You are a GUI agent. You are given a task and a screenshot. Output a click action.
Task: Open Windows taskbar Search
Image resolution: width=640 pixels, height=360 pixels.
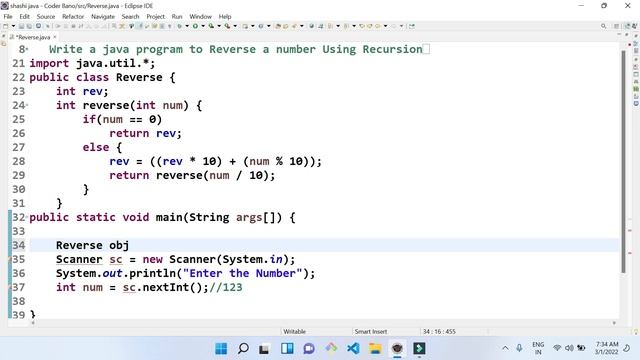(243, 349)
